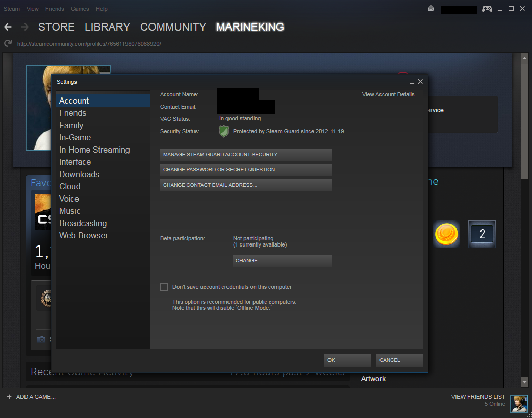The width and height of the screenshot is (532, 418).
Task: Minimize the Settings dialog
Action: 412,82
